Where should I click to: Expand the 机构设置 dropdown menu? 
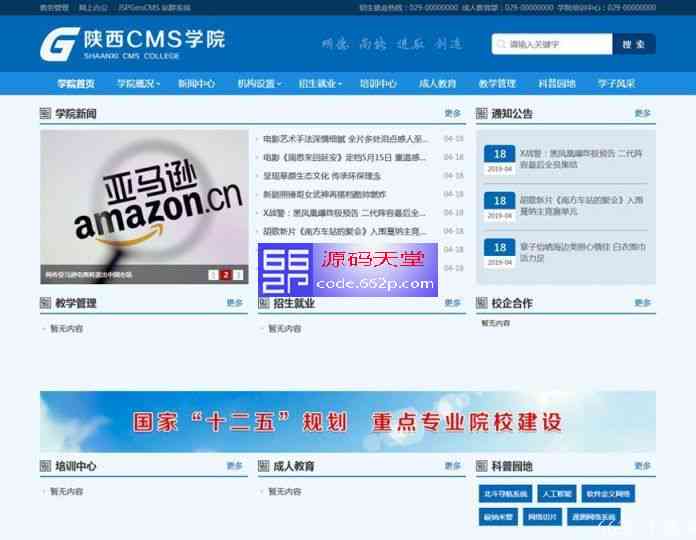[259, 84]
